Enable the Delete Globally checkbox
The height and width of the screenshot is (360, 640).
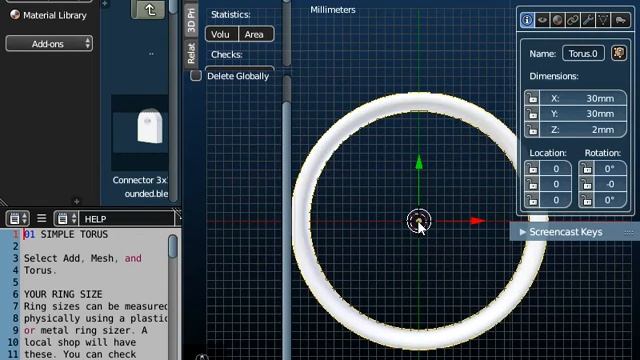(196, 76)
